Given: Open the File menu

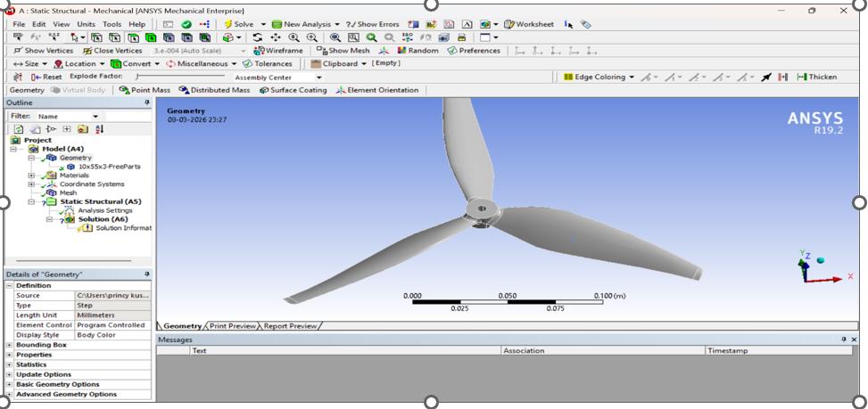Looking at the screenshot, I should pos(19,24).
